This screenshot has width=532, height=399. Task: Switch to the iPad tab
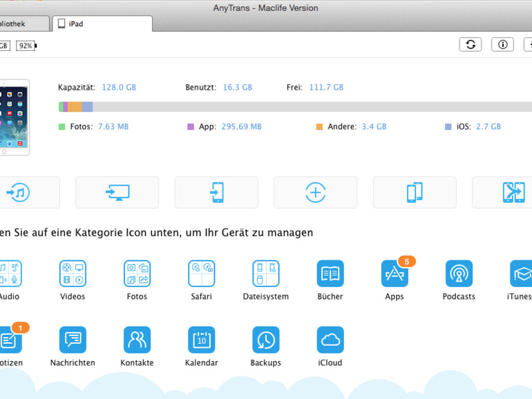point(102,23)
